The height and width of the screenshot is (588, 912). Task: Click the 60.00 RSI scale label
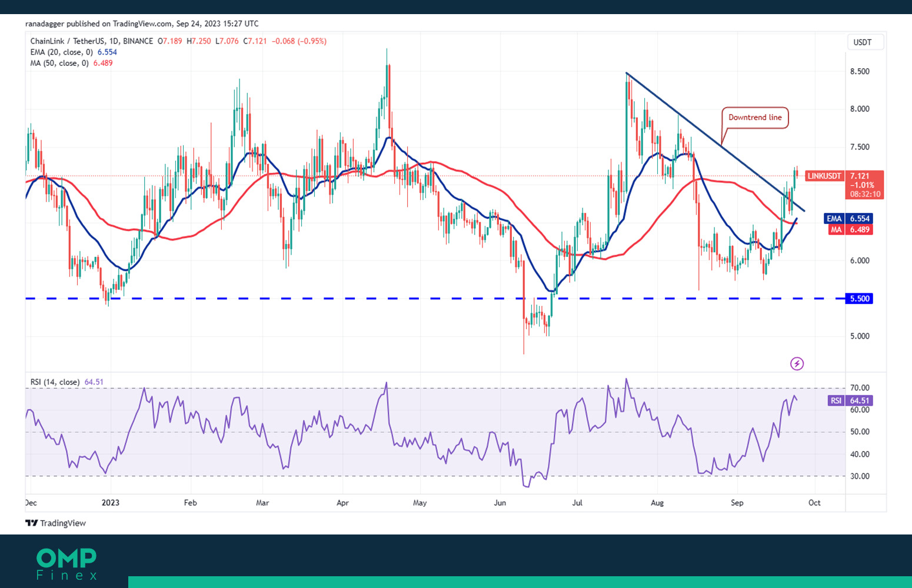coord(860,410)
